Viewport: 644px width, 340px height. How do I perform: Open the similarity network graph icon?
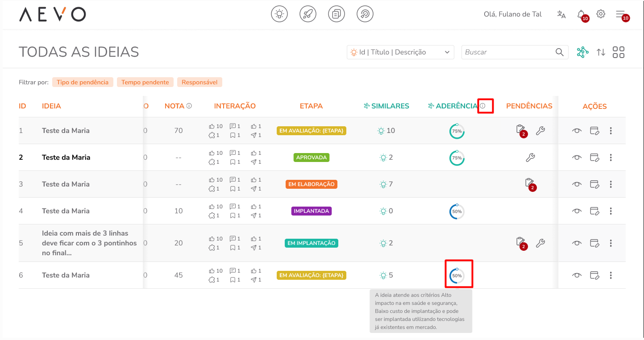coord(582,52)
